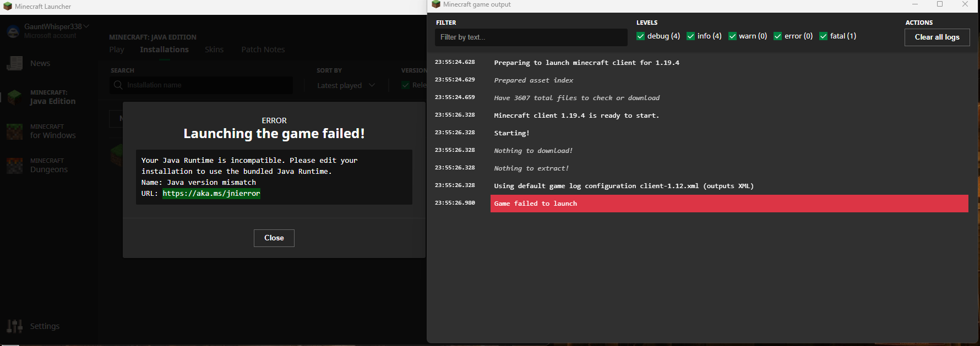Click the Installation name search field
Image resolution: width=980 pixels, height=346 pixels.
[x=201, y=85]
